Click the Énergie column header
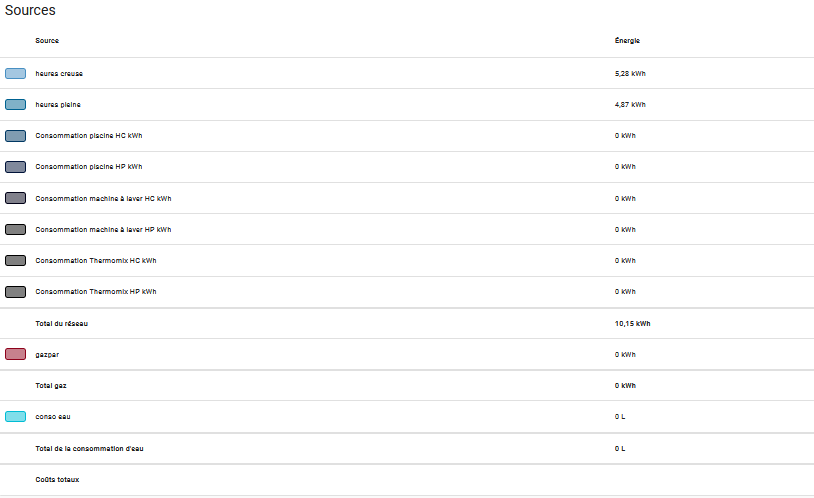 point(627,41)
